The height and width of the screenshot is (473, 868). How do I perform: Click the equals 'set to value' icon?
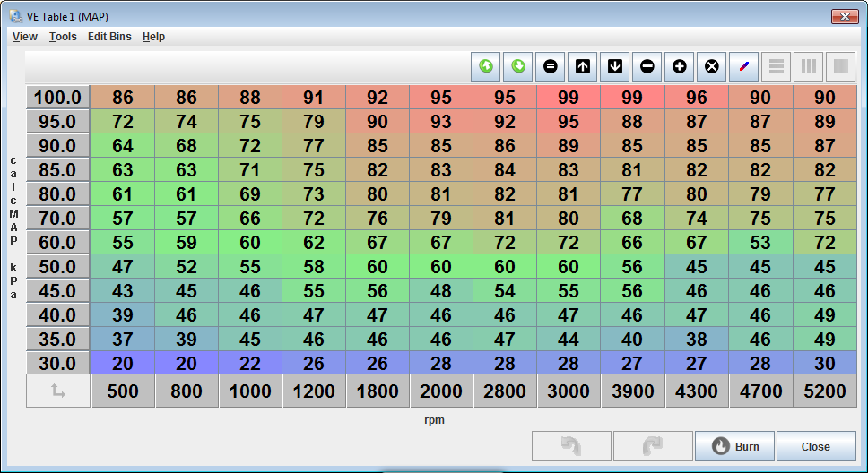point(551,66)
